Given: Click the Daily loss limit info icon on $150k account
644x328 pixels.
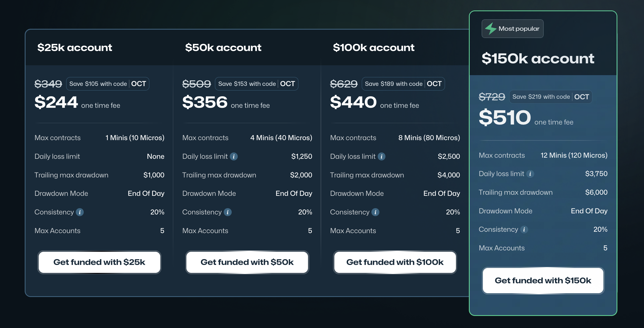Looking at the screenshot, I should (530, 174).
